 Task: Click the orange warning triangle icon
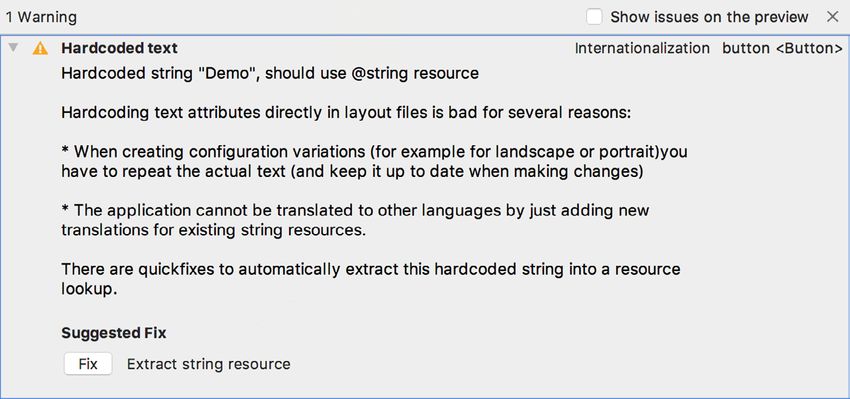pos(40,48)
